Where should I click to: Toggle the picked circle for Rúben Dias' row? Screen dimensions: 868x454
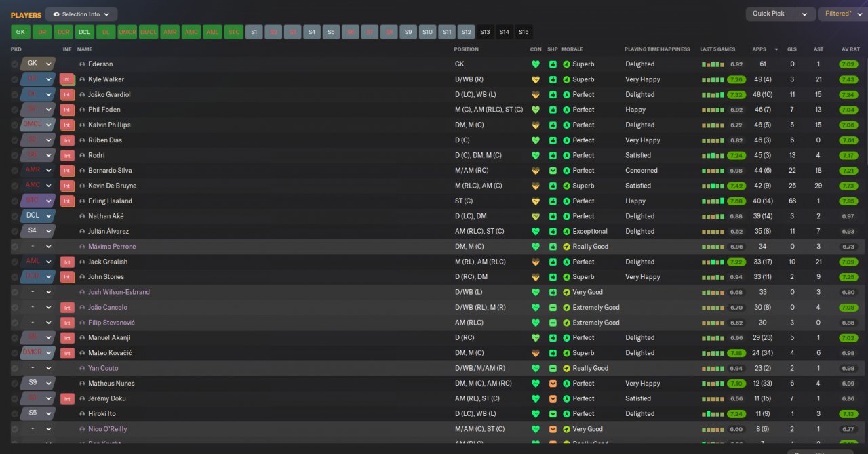pos(15,140)
